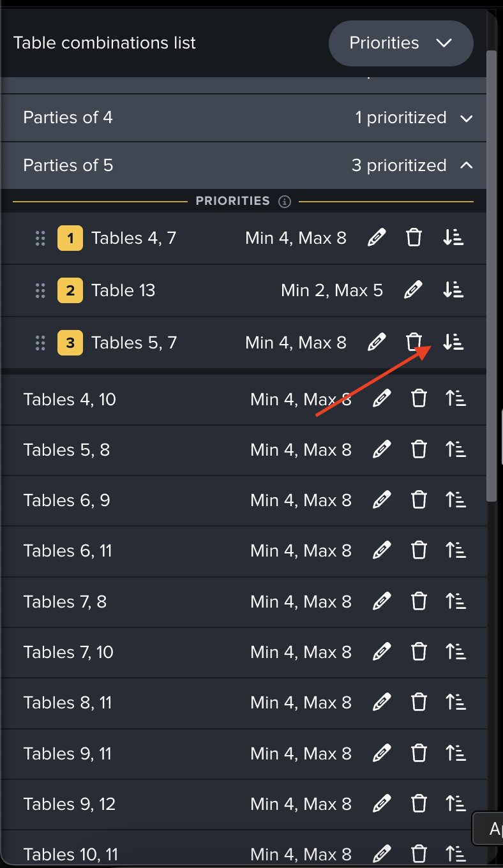
Task: Delete the Tables 5, 8 combination
Action: (x=419, y=450)
